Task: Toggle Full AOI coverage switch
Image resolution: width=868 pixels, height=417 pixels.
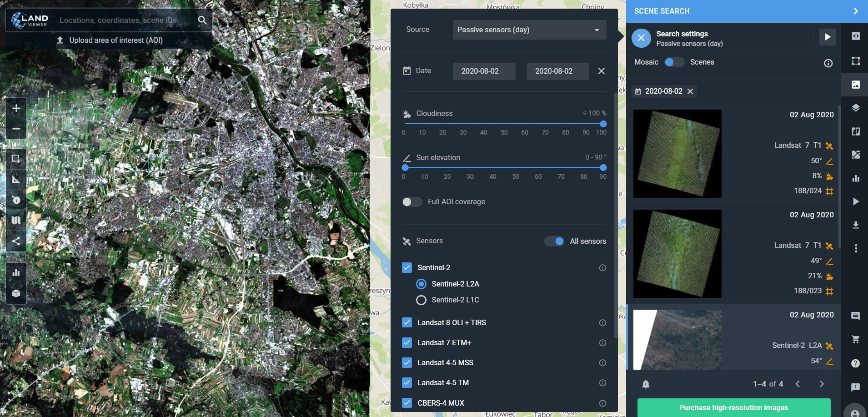Action: pos(411,202)
